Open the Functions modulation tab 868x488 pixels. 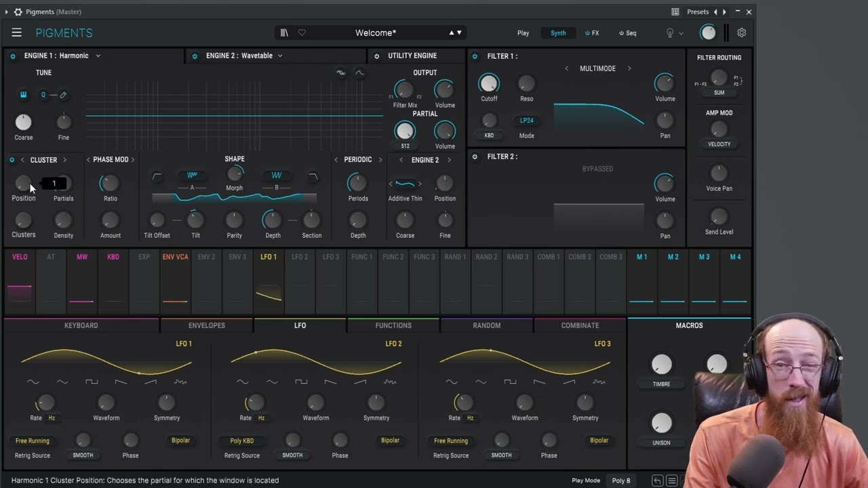coord(393,325)
